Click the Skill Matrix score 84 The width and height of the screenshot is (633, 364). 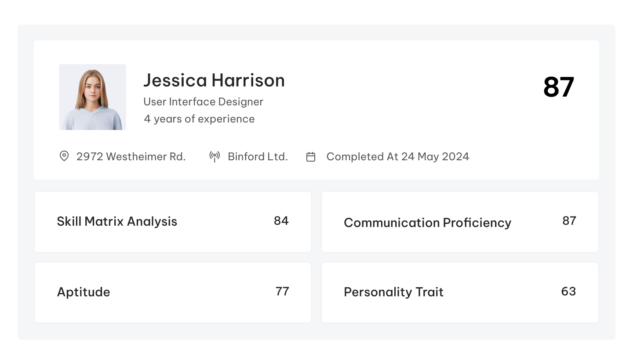pos(281,220)
